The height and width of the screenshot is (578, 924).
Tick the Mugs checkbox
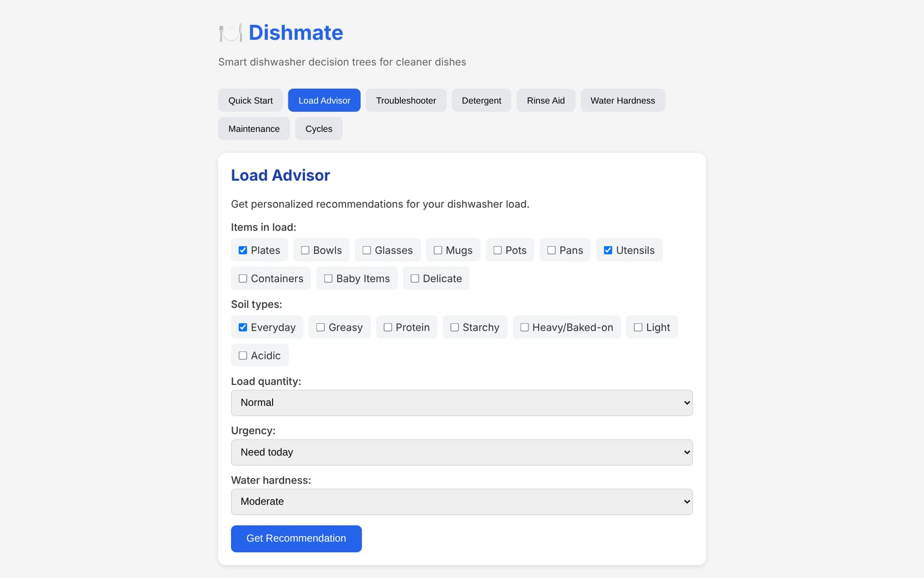438,250
